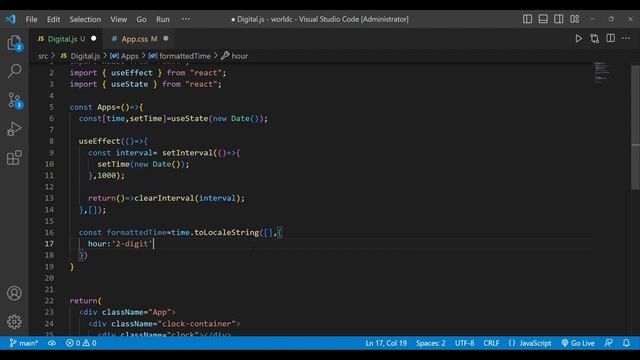
Task: Open the Search view icon
Action: [14, 71]
